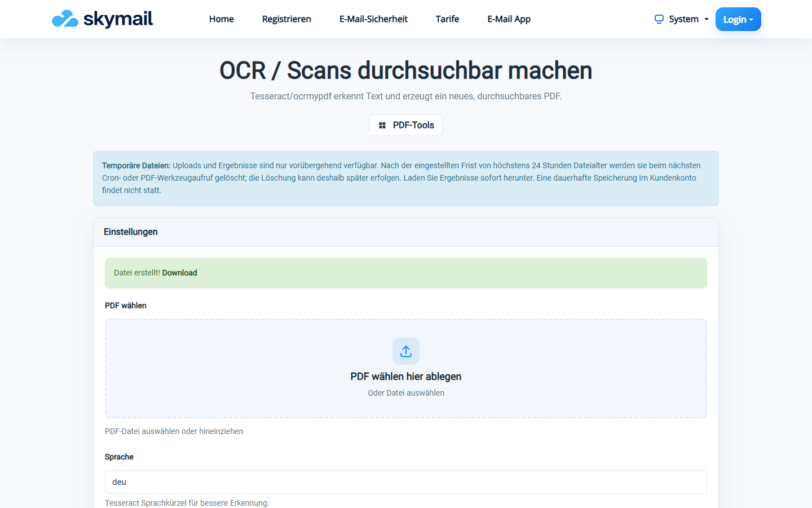Image resolution: width=812 pixels, height=508 pixels.
Task: Click the "Einstellungen" card header
Action: pos(406,232)
